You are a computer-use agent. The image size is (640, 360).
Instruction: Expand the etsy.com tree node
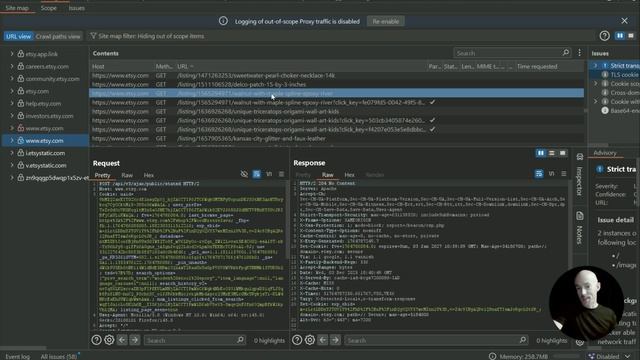click(12, 91)
